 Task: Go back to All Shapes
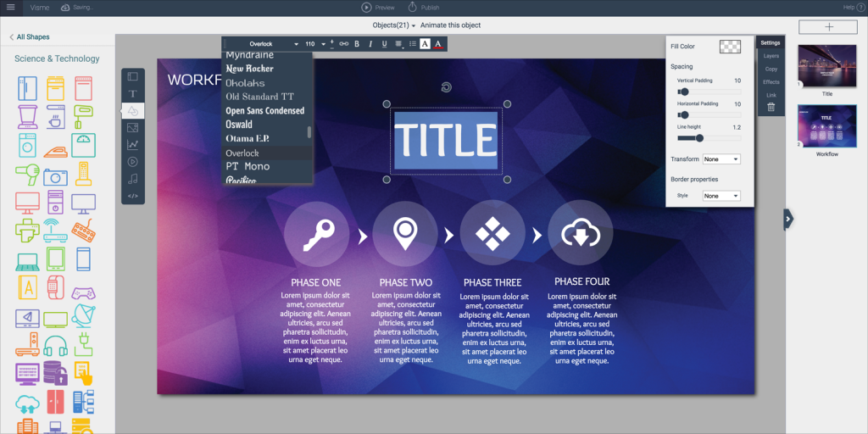pyautogui.click(x=30, y=37)
